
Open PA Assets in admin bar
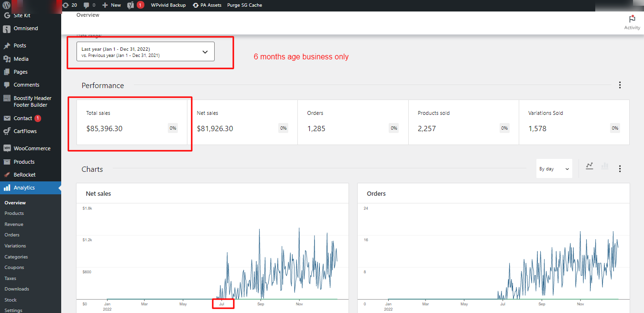[207, 5]
